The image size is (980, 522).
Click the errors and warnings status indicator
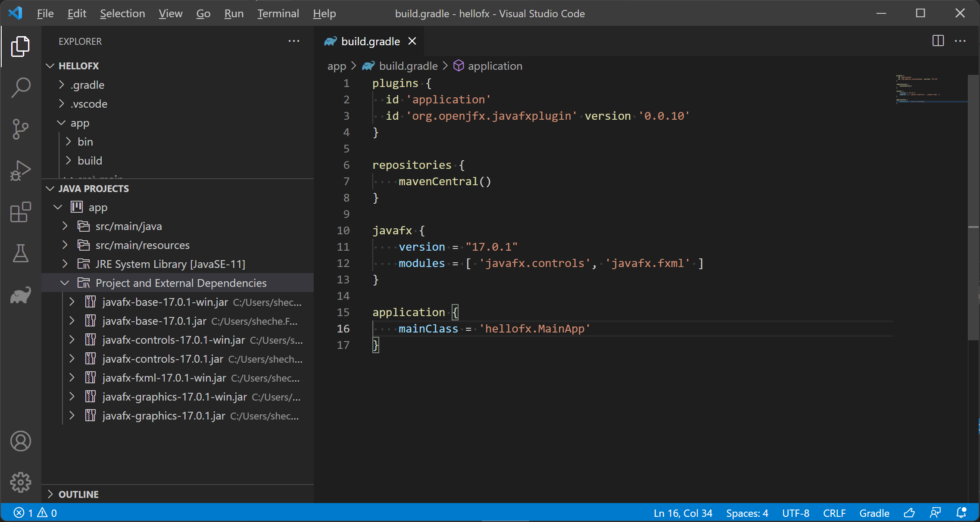[x=35, y=513]
